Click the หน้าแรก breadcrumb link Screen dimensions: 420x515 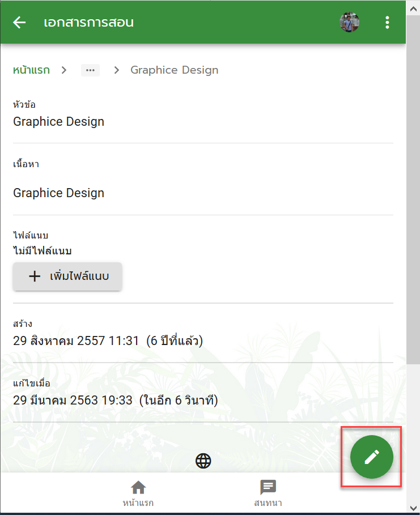pyautogui.click(x=31, y=70)
